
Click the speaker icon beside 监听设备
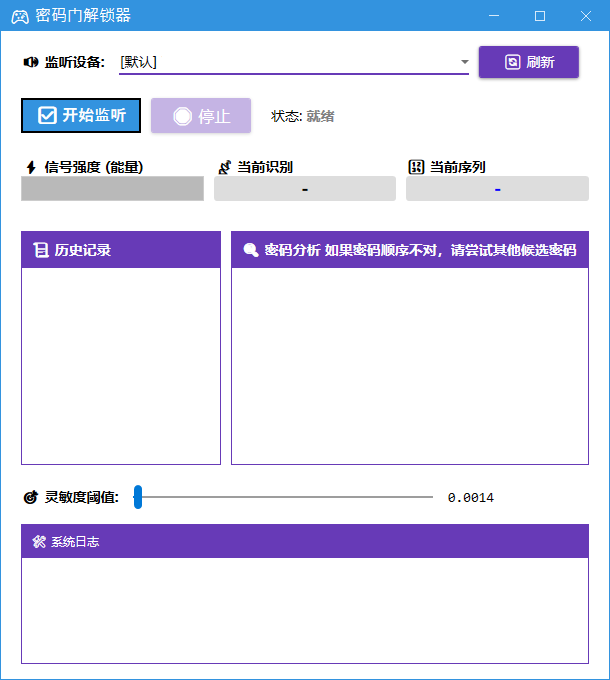[31, 62]
